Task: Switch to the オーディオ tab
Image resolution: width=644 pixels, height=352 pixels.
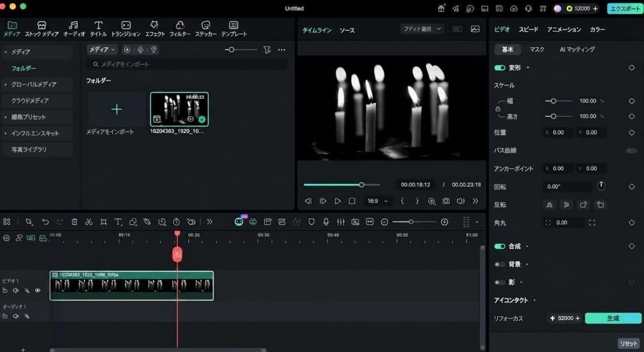Action: 74,29
